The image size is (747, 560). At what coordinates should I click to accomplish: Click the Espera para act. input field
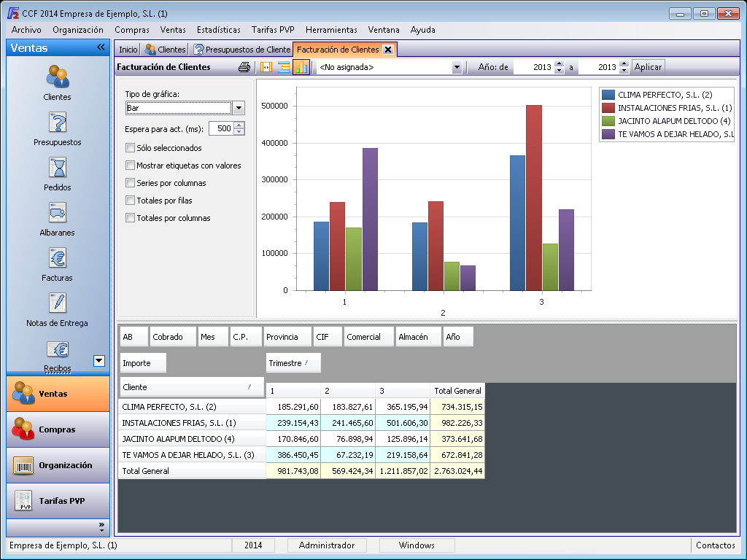pyautogui.click(x=222, y=128)
